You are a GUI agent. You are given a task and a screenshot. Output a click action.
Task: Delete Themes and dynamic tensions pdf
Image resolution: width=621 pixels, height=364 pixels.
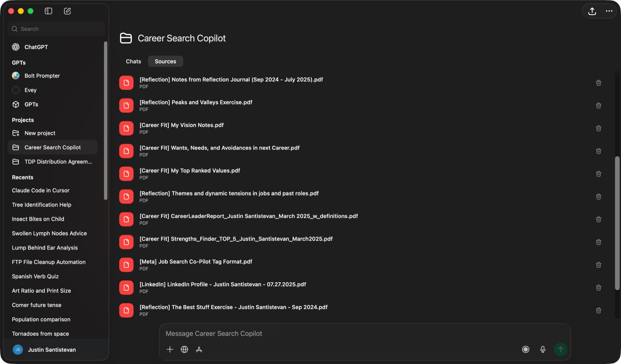click(x=598, y=197)
